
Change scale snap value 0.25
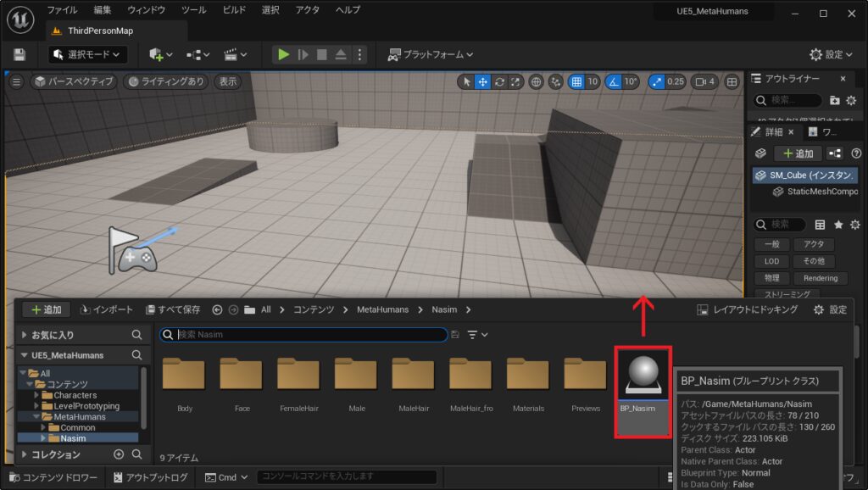tap(676, 81)
